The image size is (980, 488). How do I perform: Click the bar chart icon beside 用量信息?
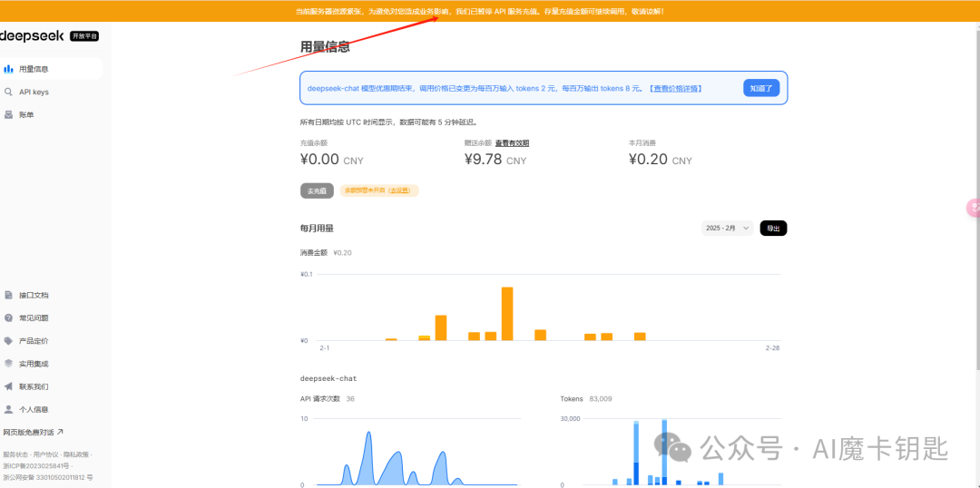pyautogui.click(x=8, y=69)
